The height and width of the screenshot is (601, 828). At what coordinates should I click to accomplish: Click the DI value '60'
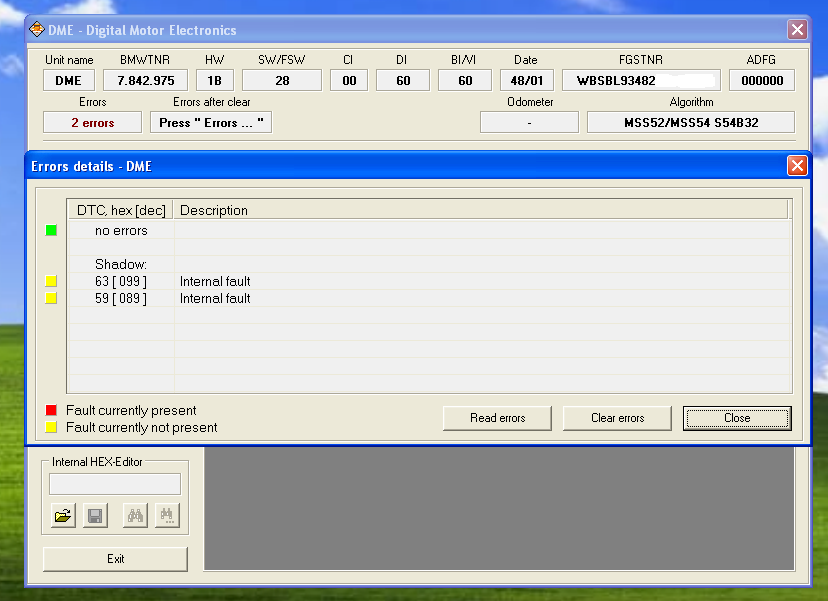[x=403, y=80]
